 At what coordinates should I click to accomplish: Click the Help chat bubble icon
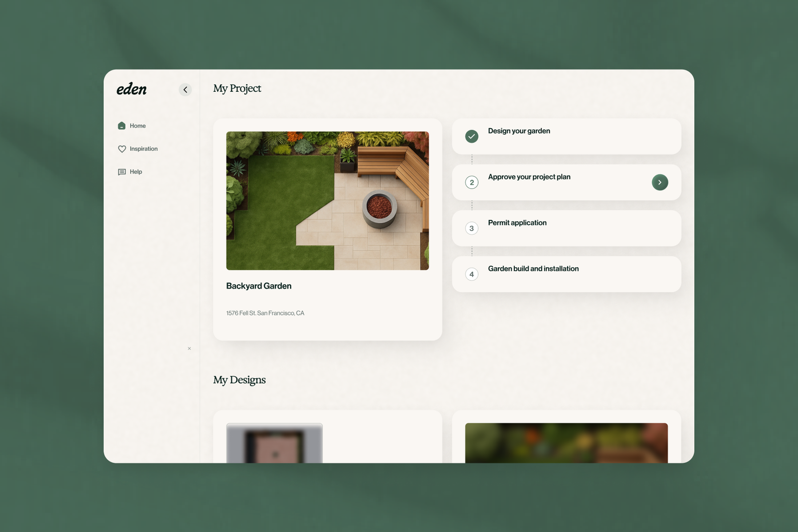tap(122, 172)
